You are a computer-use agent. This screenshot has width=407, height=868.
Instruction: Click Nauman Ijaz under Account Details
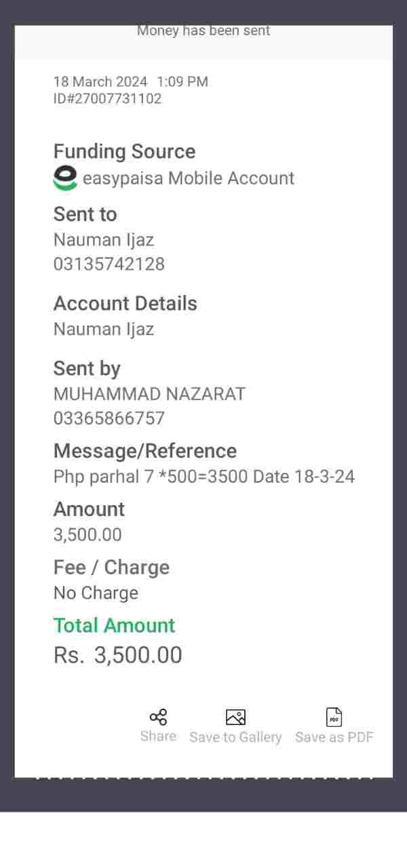click(x=104, y=330)
